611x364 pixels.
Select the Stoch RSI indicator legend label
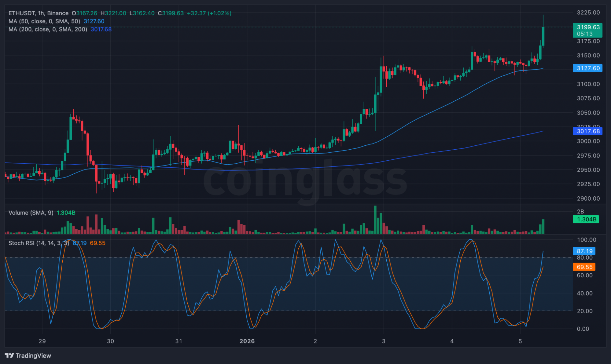(39, 243)
